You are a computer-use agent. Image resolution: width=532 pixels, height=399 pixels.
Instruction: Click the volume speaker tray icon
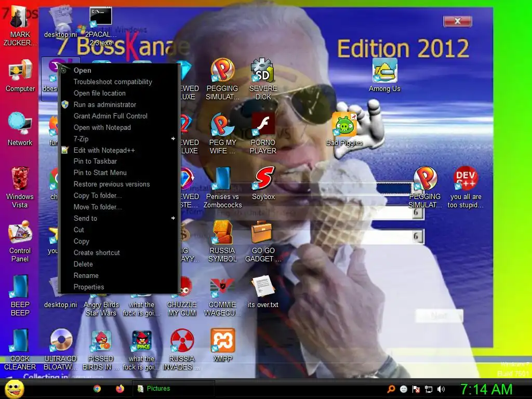click(441, 389)
